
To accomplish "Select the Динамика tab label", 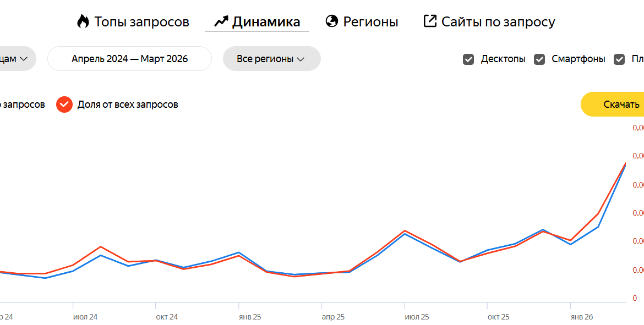I will 266,22.
